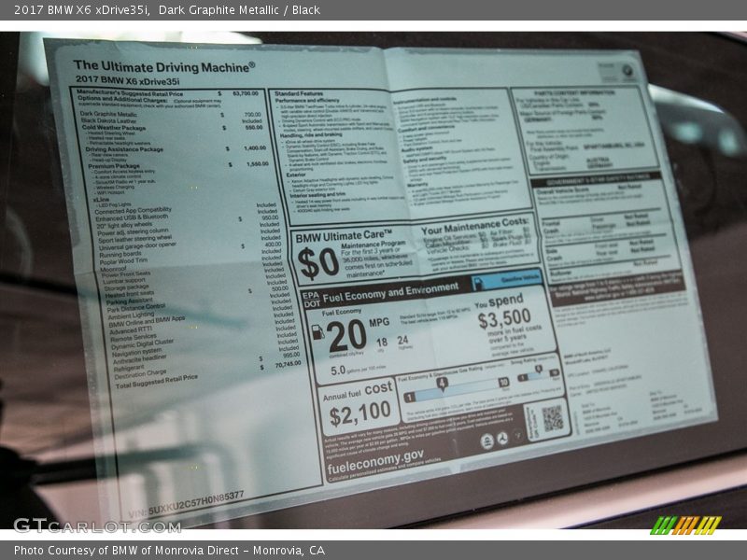Click the 'Standard Features' heading

pos(299,94)
